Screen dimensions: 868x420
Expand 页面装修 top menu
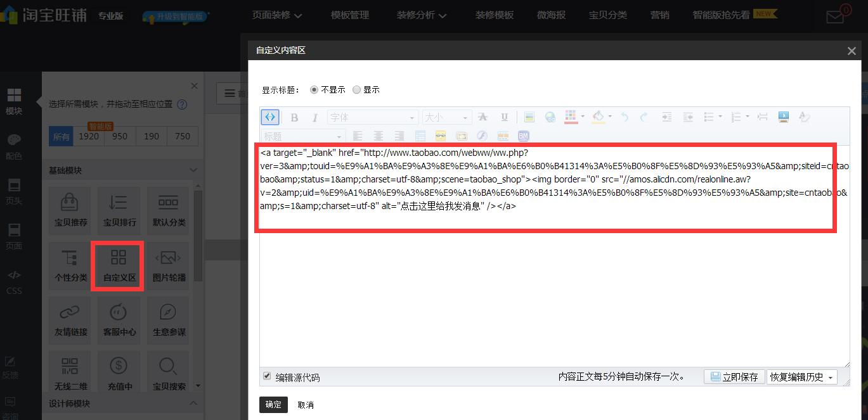277,15
